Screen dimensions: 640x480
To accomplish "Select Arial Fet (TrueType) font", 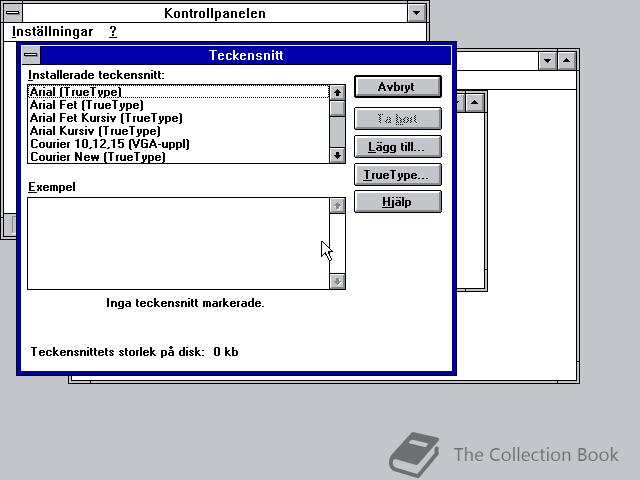I will [178, 105].
